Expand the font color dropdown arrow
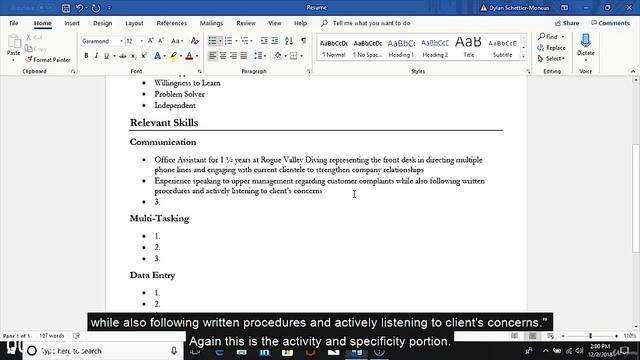This screenshot has height=360, width=640. [197, 56]
